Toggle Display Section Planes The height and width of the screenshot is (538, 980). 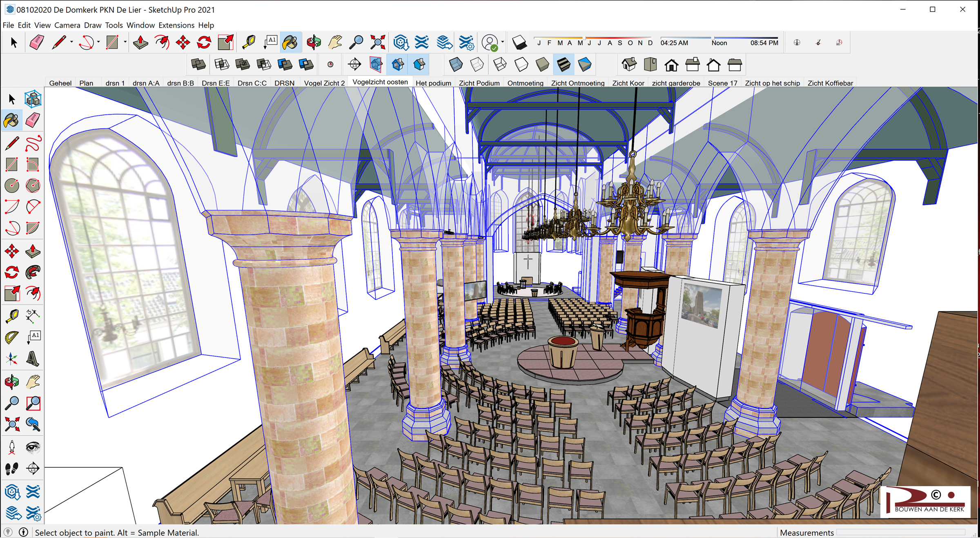(x=376, y=65)
